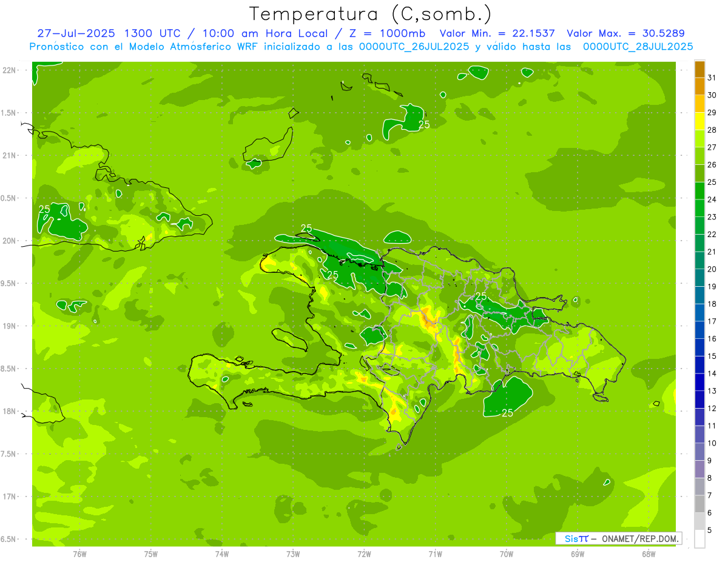Click the '72W' longitude axis label
The image size is (728, 562).
pyautogui.click(x=364, y=554)
